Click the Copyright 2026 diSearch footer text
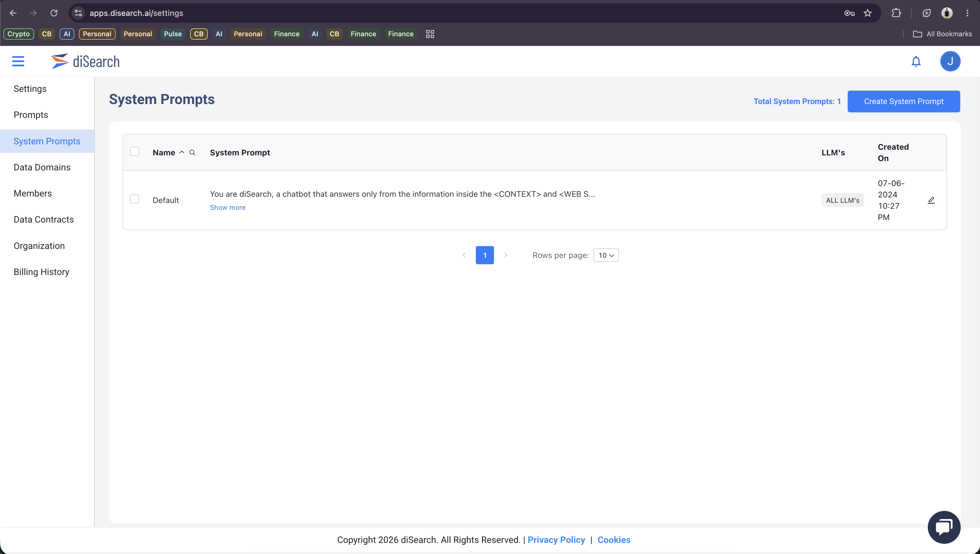Viewport: 980px width, 554px height. tap(429, 540)
